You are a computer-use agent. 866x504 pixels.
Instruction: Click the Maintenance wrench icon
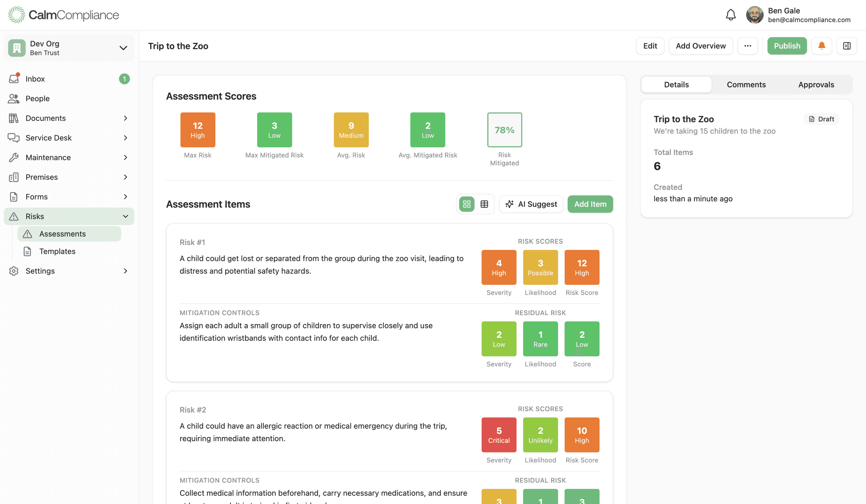[x=14, y=157]
